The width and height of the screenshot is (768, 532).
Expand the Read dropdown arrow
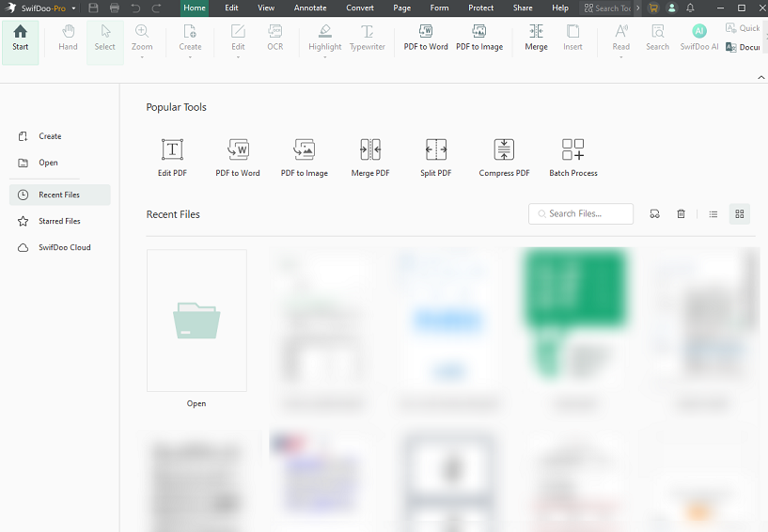click(621, 57)
